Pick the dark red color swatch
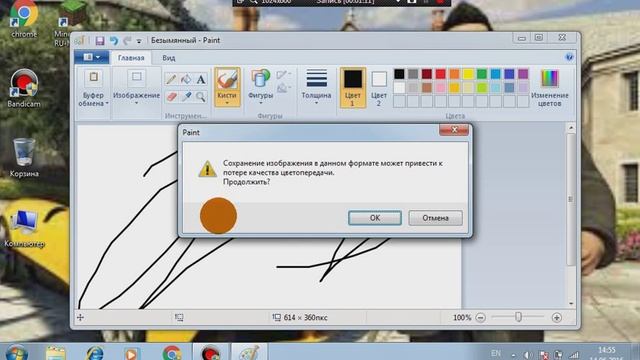The width and height of the screenshot is (640, 360). click(427, 74)
